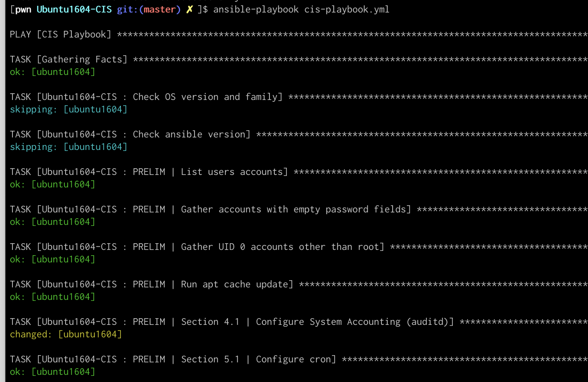Click the TASK [Gathering Facts] line

pos(298,59)
